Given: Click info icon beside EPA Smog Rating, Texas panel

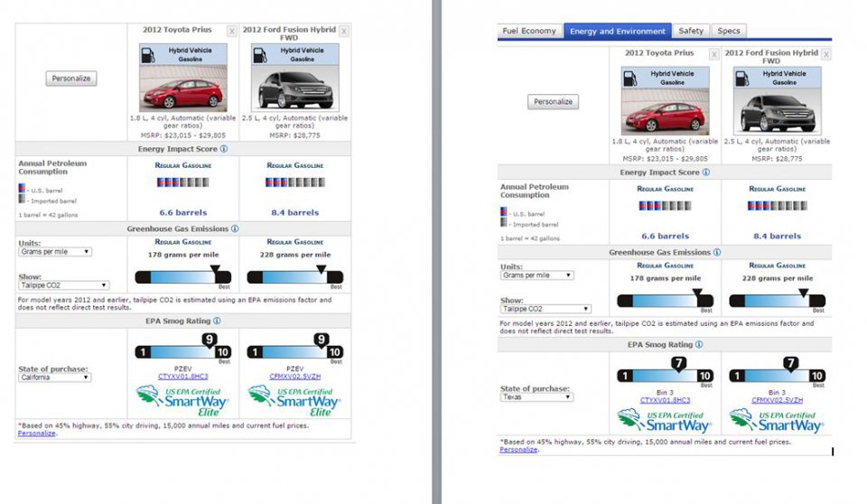Looking at the screenshot, I should tap(699, 344).
